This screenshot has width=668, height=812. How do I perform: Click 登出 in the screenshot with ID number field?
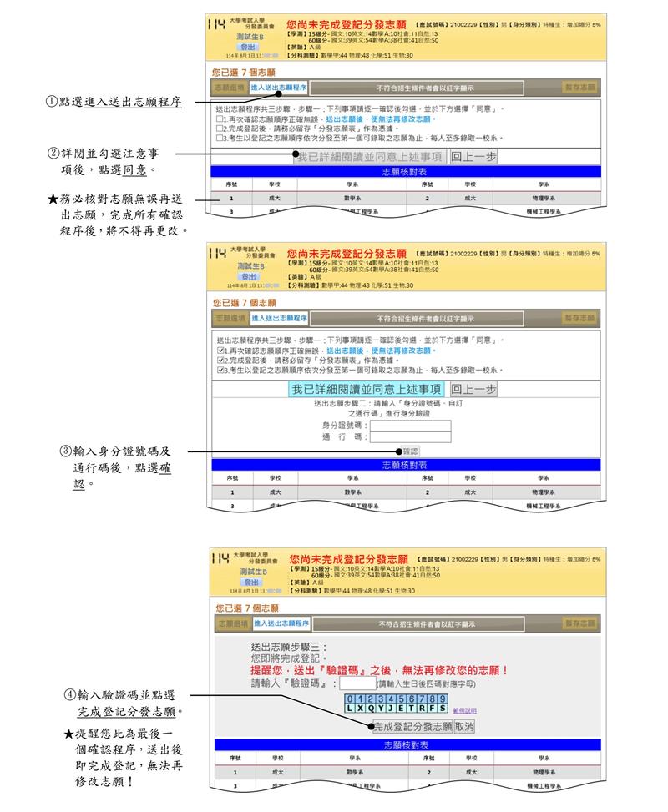click(x=250, y=276)
